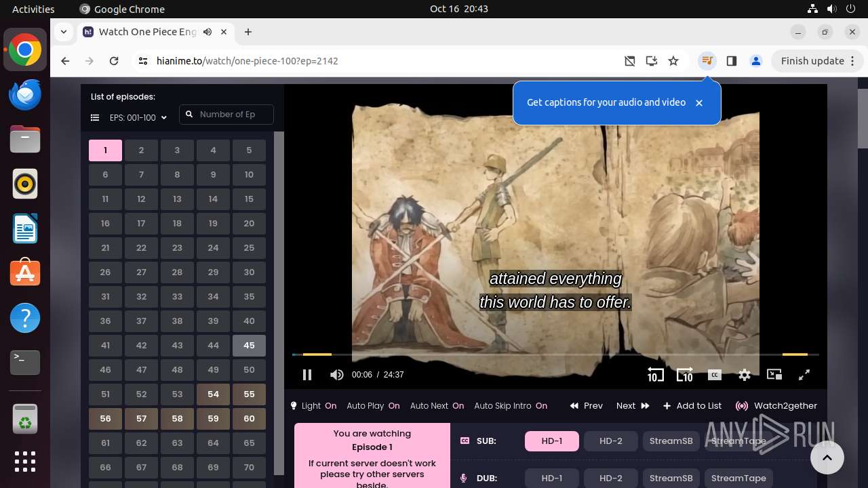
Task: Click Add to List
Action: (692, 406)
